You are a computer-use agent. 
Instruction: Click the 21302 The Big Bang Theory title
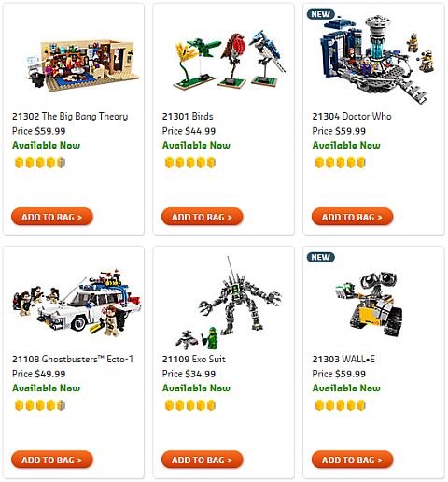pos(70,116)
